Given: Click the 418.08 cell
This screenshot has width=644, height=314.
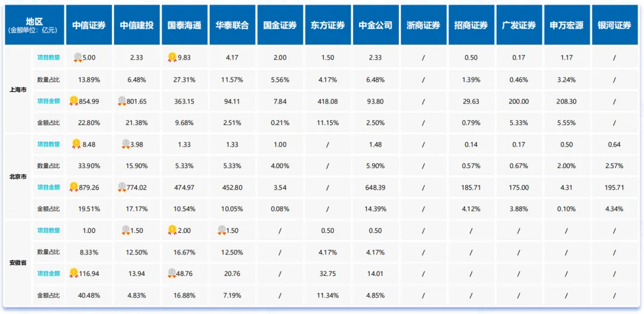Looking at the screenshot, I should tap(328, 101).
